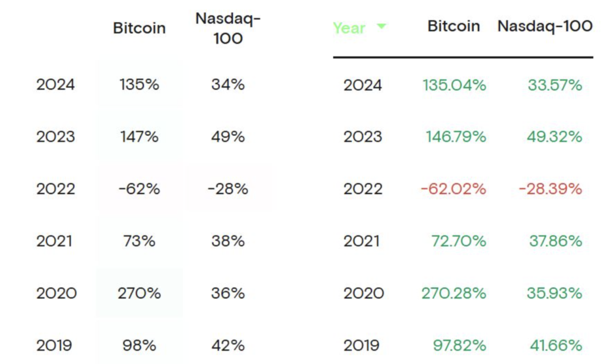Select the red -62.02% Bitcoin value
Screen dimensions: 602x364
pos(453,189)
